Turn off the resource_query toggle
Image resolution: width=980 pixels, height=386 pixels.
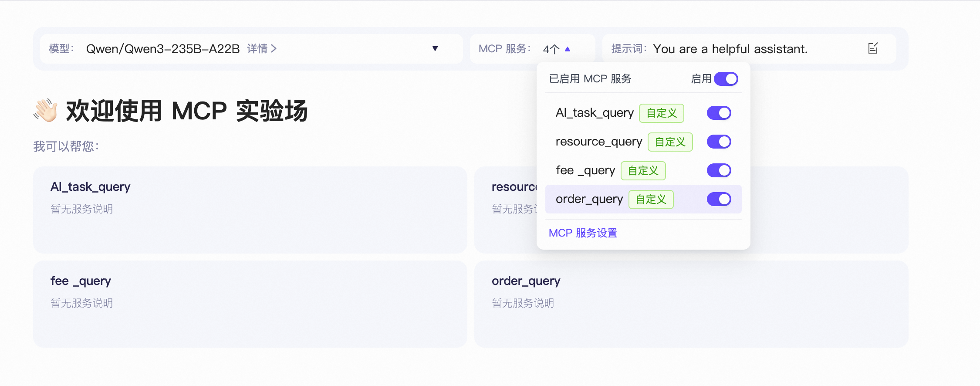pos(719,142)
